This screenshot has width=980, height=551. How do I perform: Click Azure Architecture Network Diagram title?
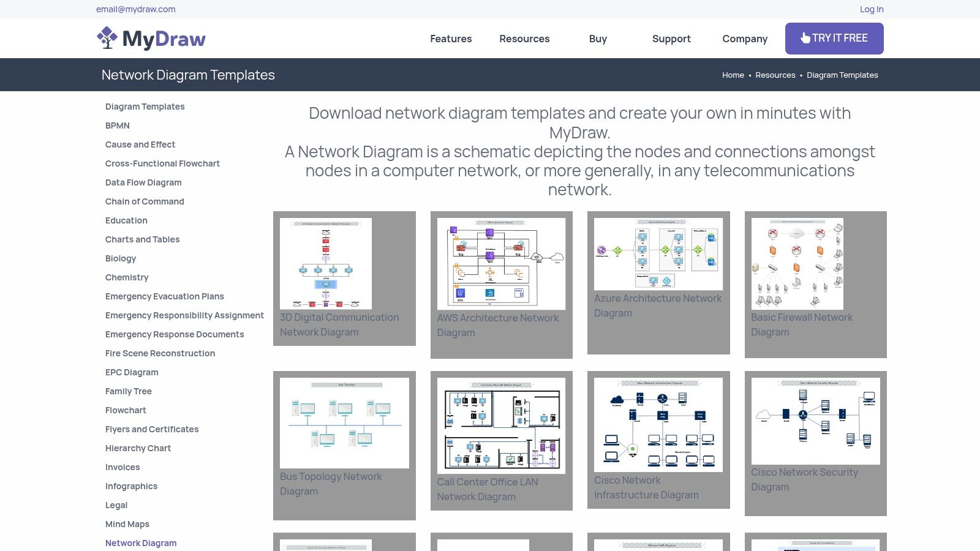pyautogui.click(x=658, y=305)
